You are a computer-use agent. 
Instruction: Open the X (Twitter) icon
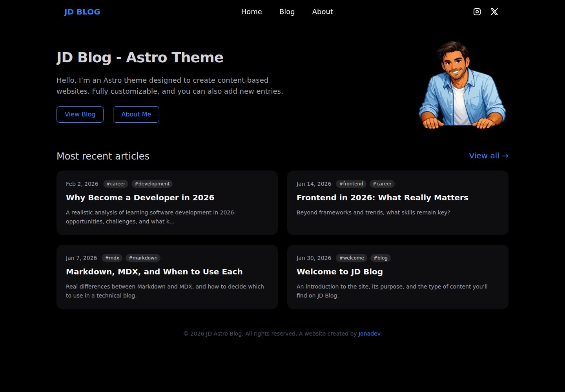pyautogui.click(x=494, y=12)
